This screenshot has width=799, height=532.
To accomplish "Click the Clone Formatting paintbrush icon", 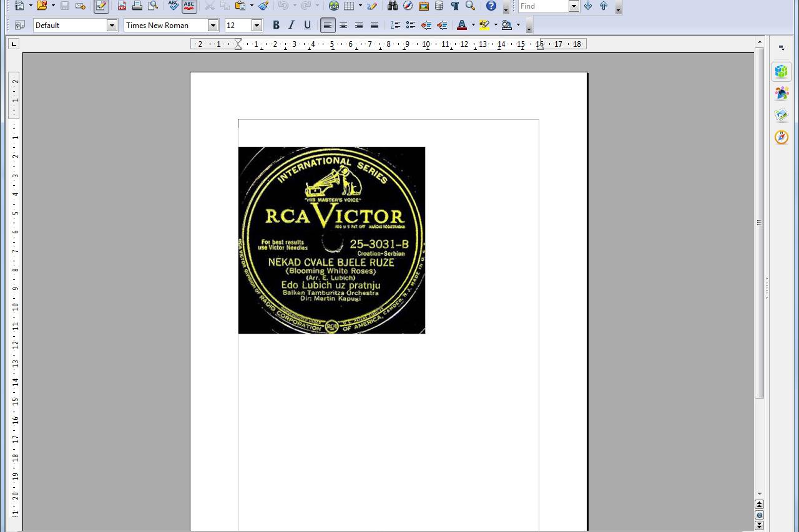I will pos(263,6).
